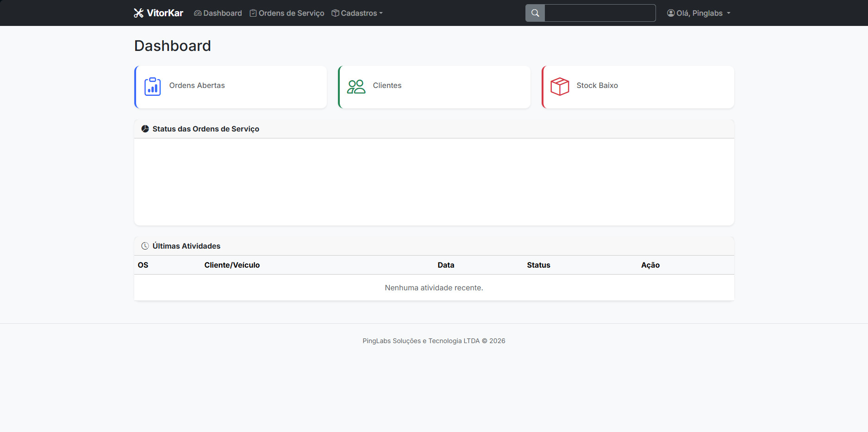This screenshot has height=432, width=868.
Task: Select the Dashboard navbar link
Action: click(222, 13)
